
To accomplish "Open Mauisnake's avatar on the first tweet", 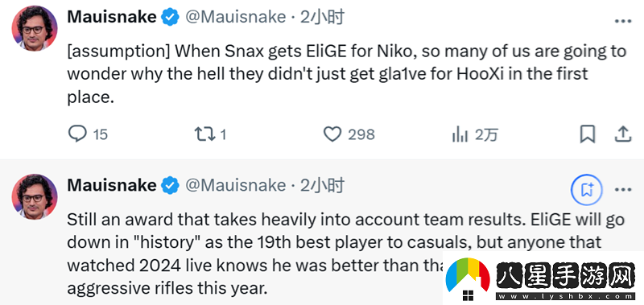I will (x=35, y=28).
